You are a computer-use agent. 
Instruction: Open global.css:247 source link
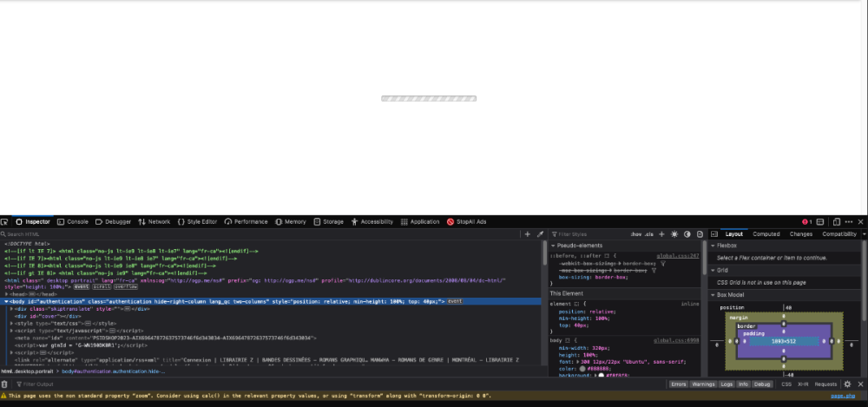(678, 256)
